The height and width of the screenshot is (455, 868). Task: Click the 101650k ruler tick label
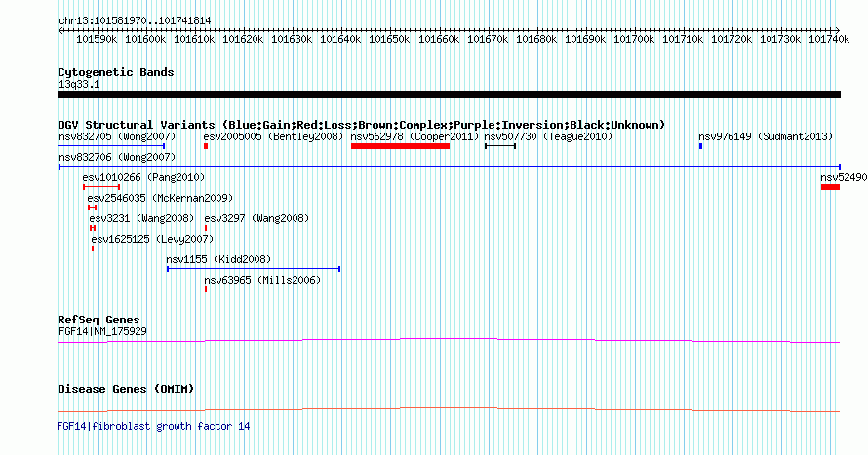[x=390, y=39]
